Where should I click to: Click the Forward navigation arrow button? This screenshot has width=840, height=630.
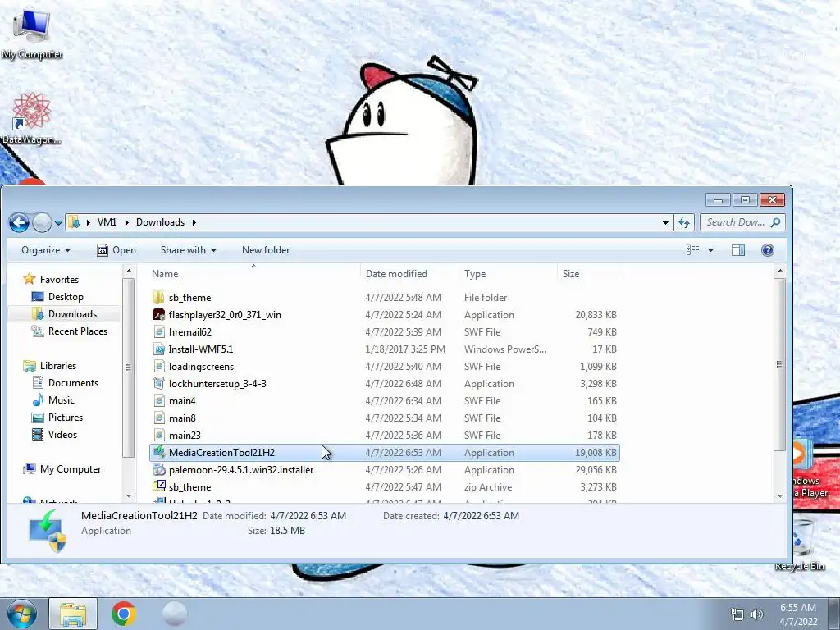pos(42,222)
